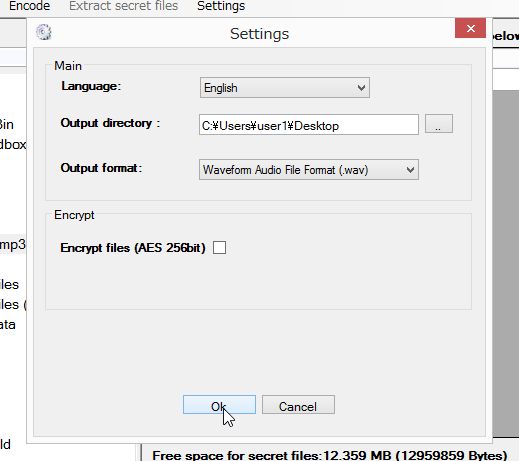Image resolution: width=519 pixels, height=461 pixels.
Task: Click the Free space for secret files status text
Action: (329, 455)
